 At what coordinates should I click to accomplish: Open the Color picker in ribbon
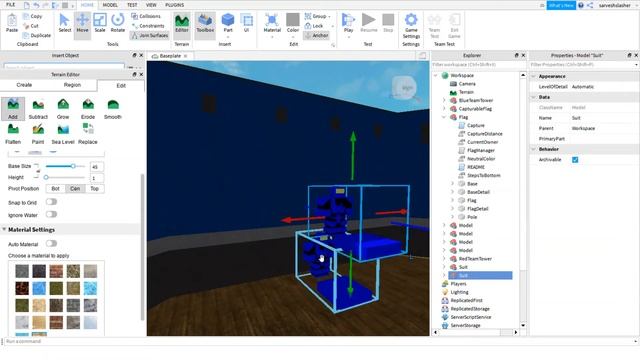click(x=293, y=23)
